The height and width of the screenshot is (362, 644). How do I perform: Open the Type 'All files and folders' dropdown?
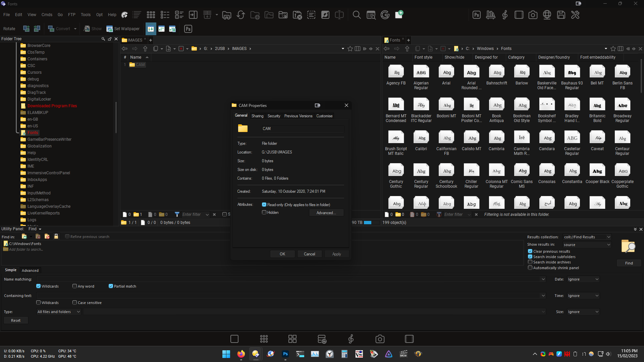coord(59,312)
